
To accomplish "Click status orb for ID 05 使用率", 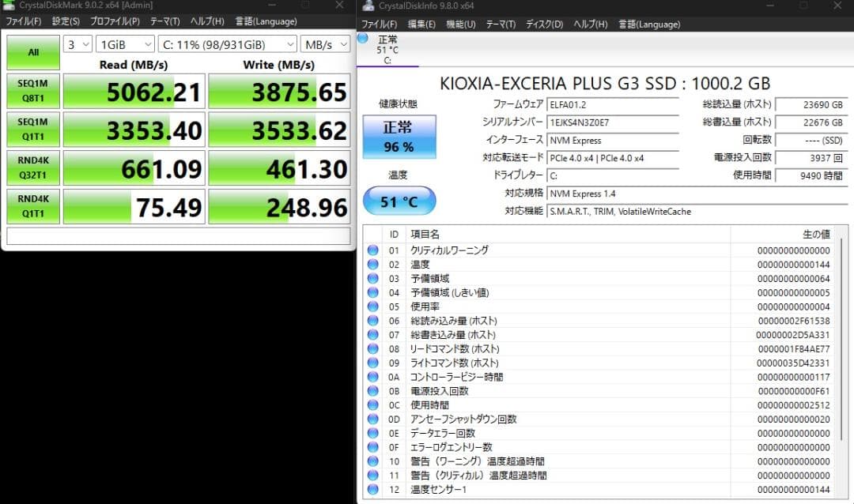I will [x=372, y=307].
